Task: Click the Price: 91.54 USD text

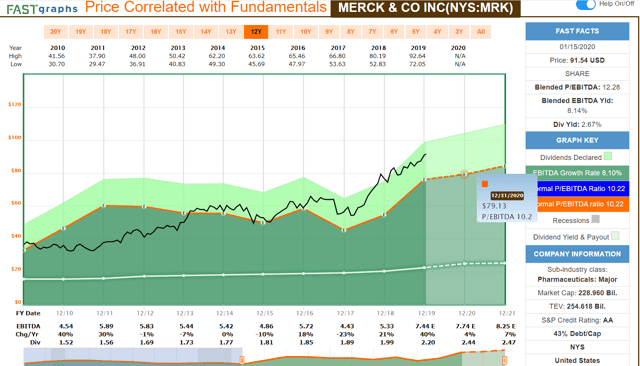Action: coord(577,60)
